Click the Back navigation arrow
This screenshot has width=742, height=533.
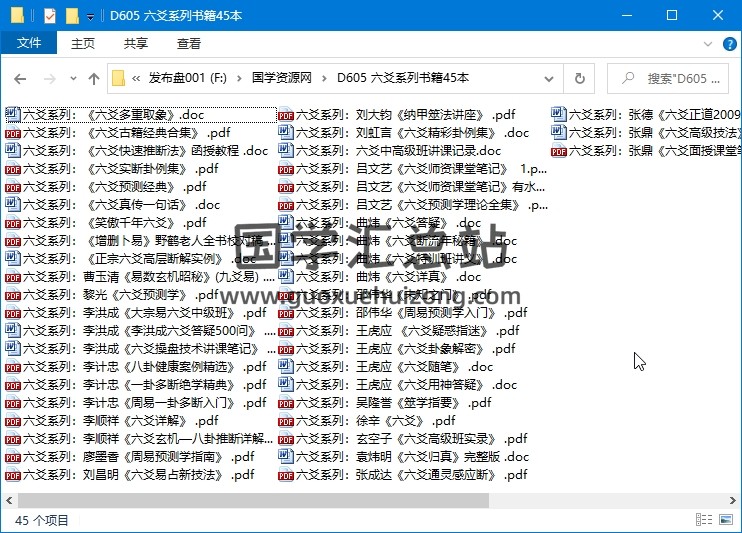click(x=20, y=79)
